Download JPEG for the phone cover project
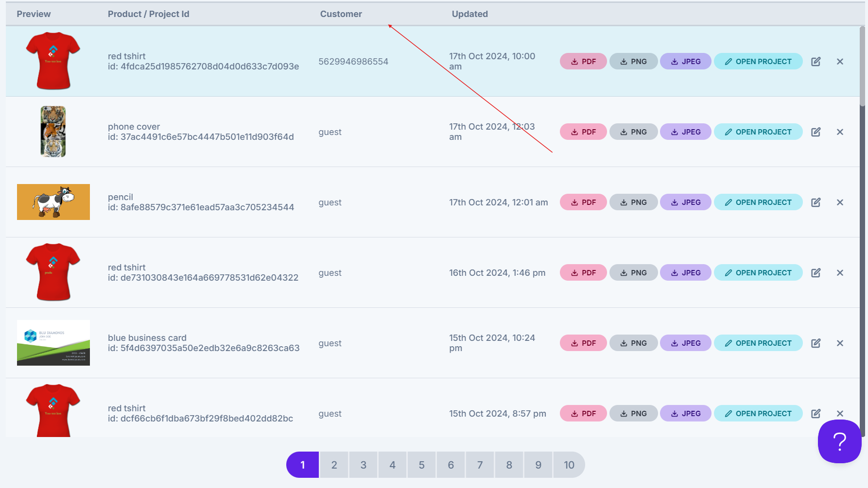The width and height of the screenshot is (868, 488). pos(686,132)
